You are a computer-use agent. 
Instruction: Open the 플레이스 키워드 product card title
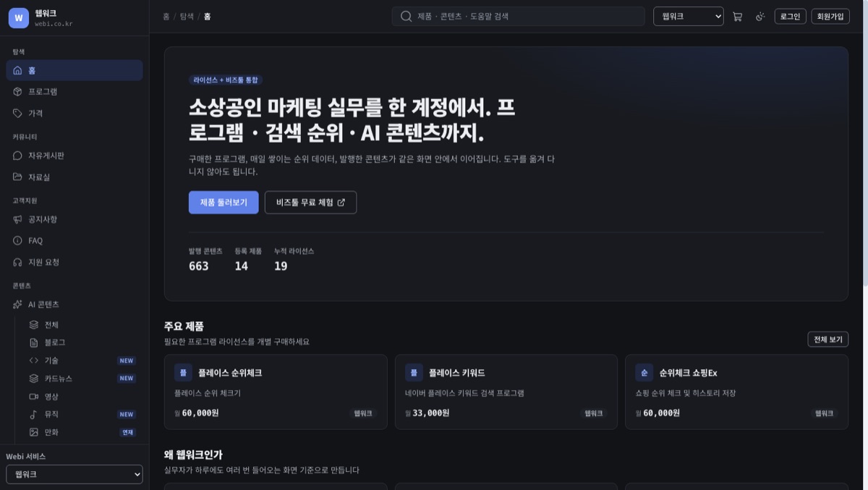click(456, 373)
